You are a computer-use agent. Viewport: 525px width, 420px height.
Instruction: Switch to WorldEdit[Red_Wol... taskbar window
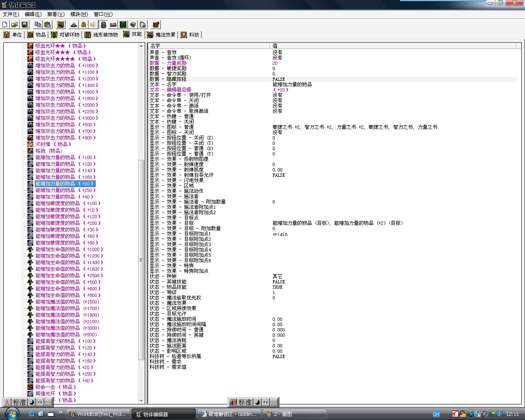[x=98, y=414]
